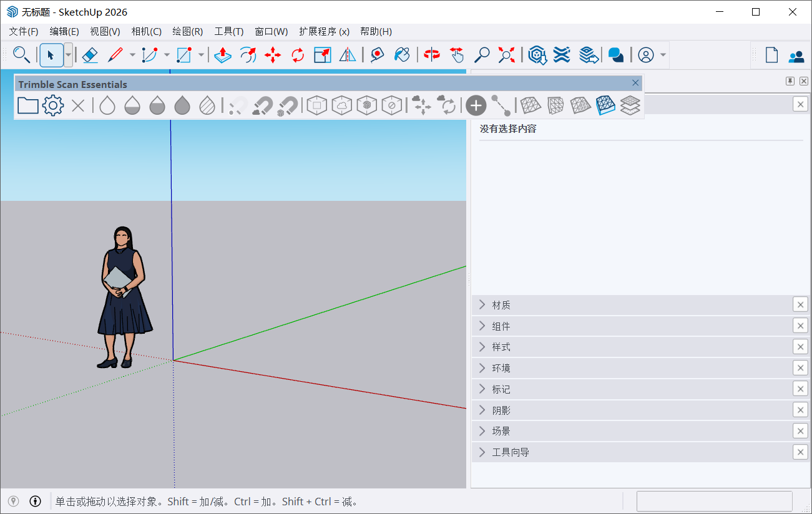Open the 扩展程序 (x) menu

[x=324, y=32]
